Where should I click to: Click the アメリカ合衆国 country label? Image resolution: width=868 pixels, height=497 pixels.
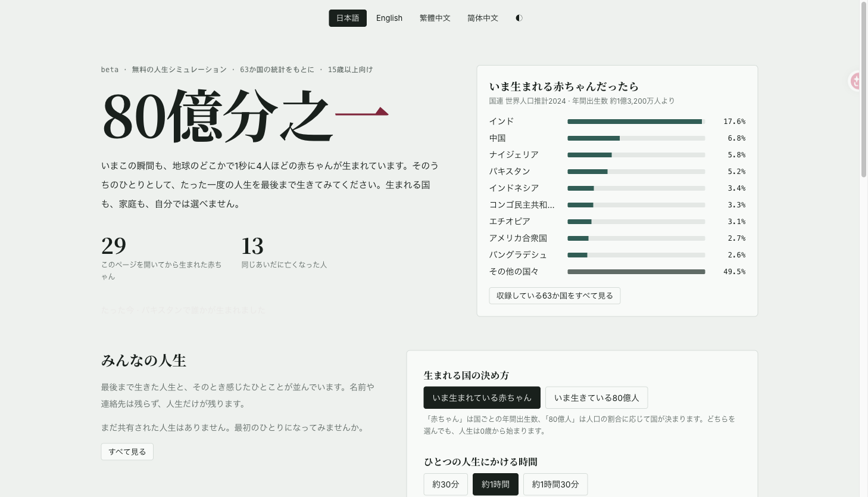point(518,238)
